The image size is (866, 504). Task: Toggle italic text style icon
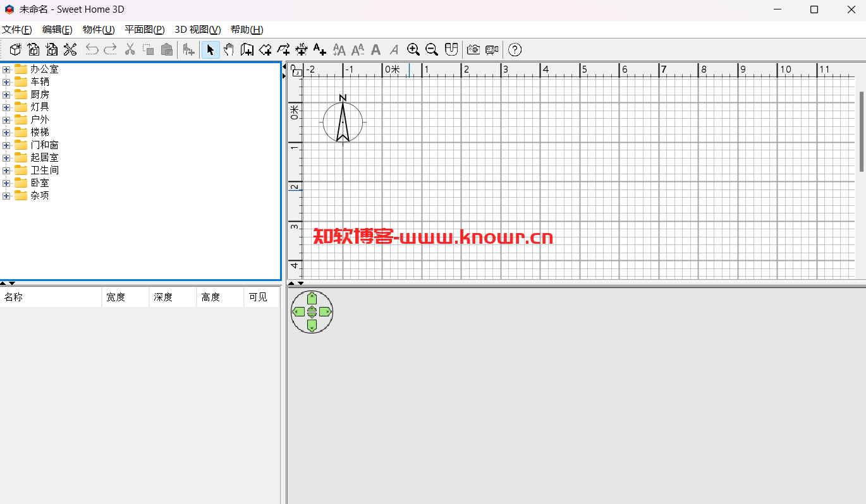(x=394, y=49)
